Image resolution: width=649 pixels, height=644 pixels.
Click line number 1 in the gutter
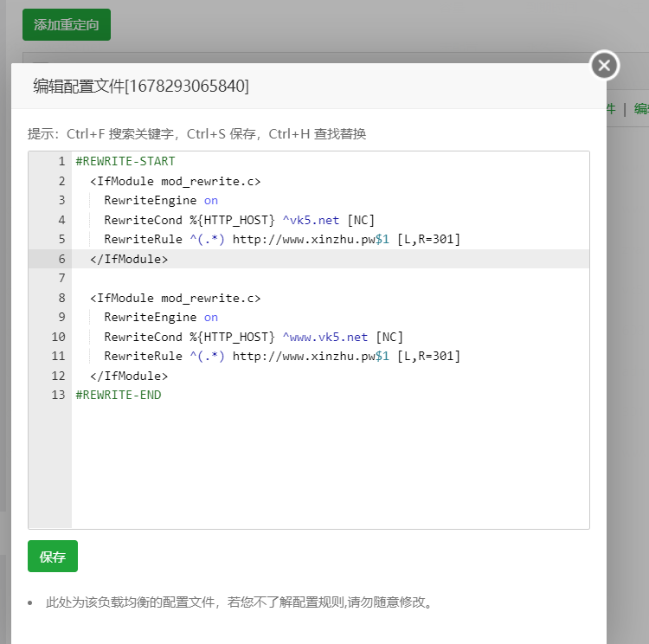[x=61, y=161]
